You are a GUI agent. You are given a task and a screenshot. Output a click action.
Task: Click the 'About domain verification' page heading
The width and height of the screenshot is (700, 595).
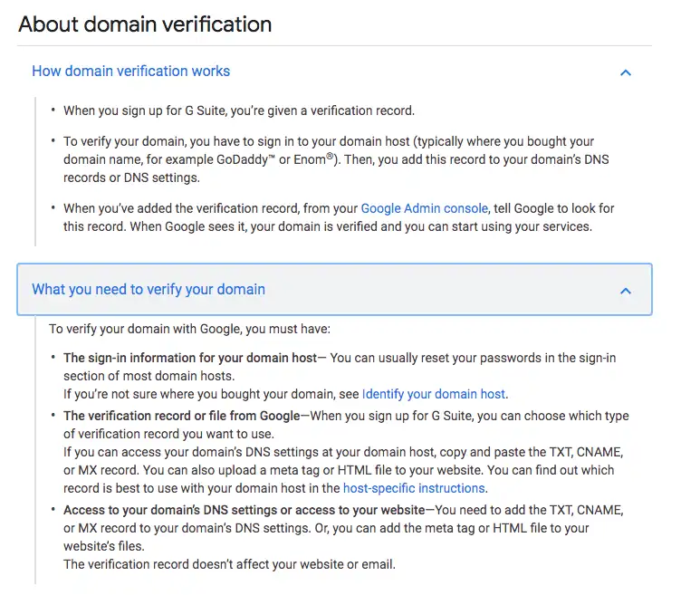145,24
